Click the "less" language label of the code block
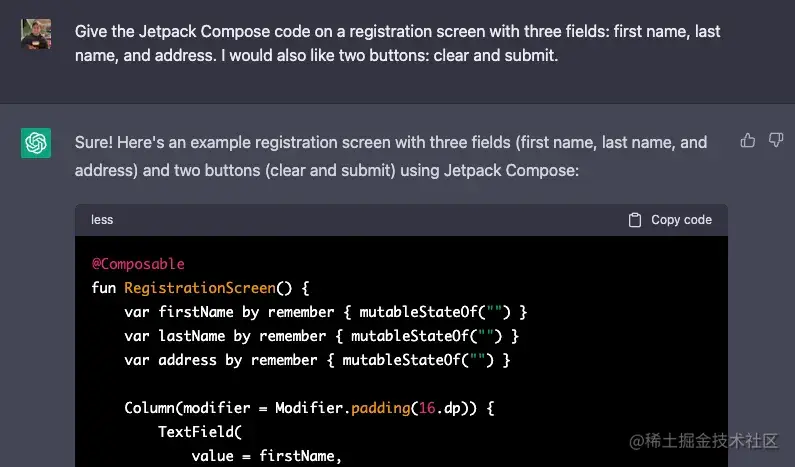The width and height of the screenshot is (795, 467). click(x=102, y=220)
